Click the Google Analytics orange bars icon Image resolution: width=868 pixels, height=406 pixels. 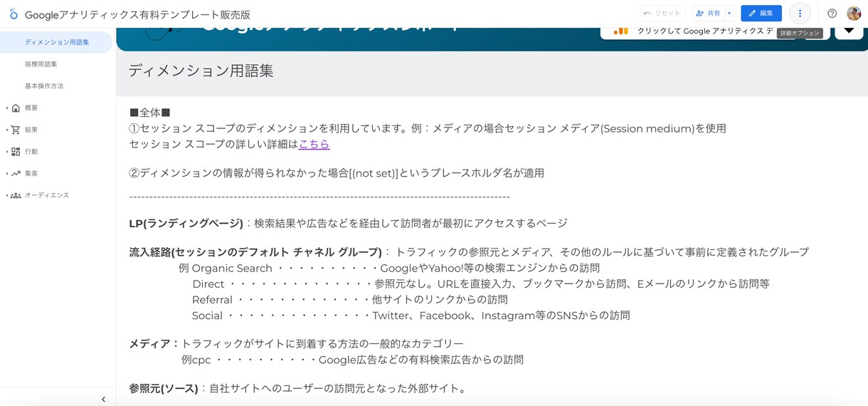620,31
